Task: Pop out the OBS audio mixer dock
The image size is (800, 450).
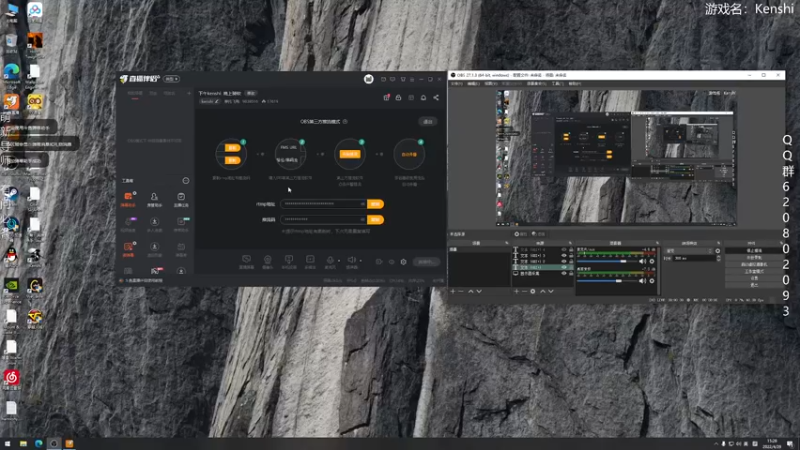Action: 657,243
